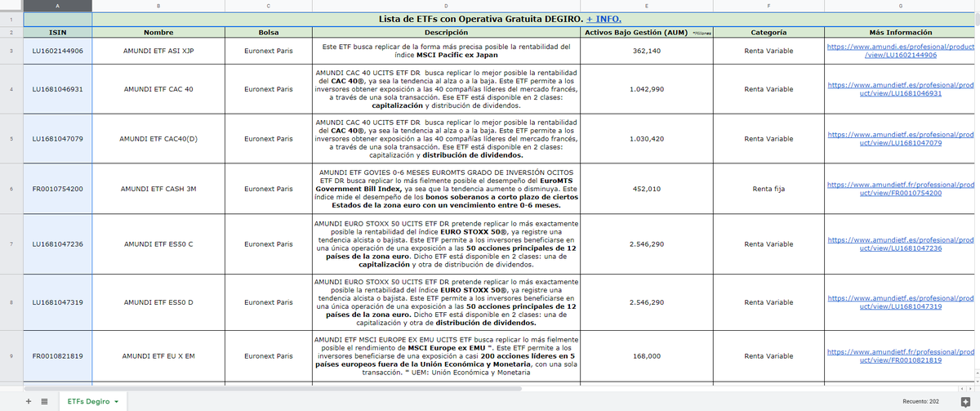Select row 9 header
The height and width of the screenshot is (411, 980).
point(11,356)
